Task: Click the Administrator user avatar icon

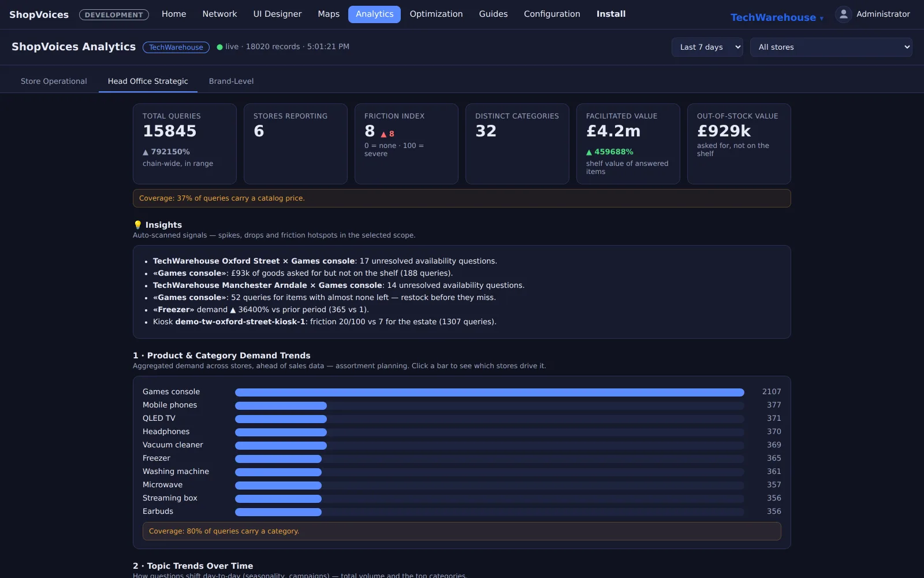Action: pos(843,14)
